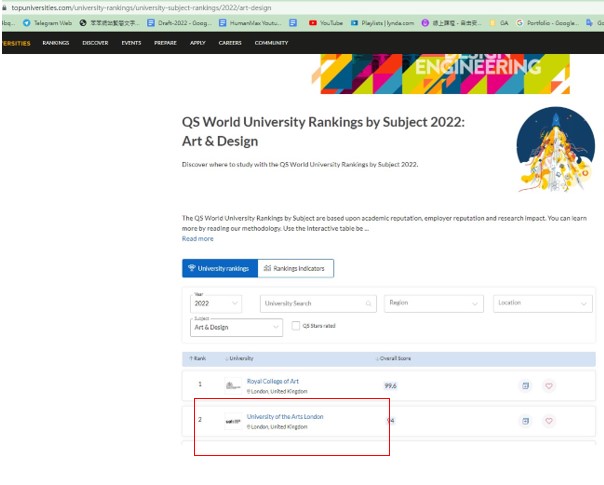Viewport: 604px width, 485px height.
Task: Open the Apply menu
Action: [x=198, y=43]
